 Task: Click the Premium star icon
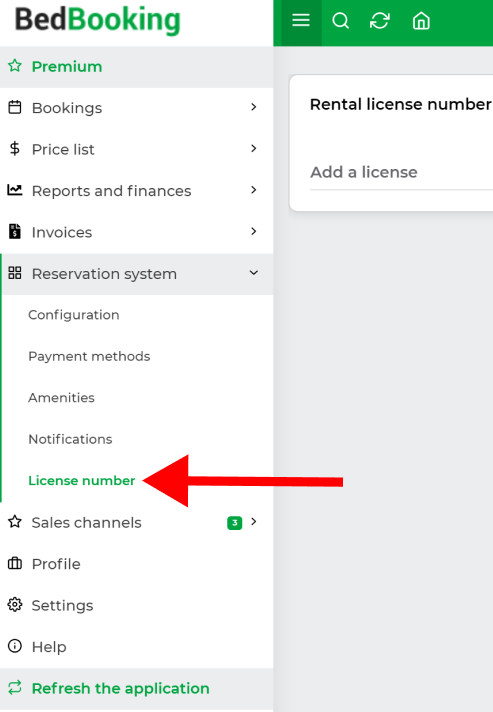coord(15,66)
